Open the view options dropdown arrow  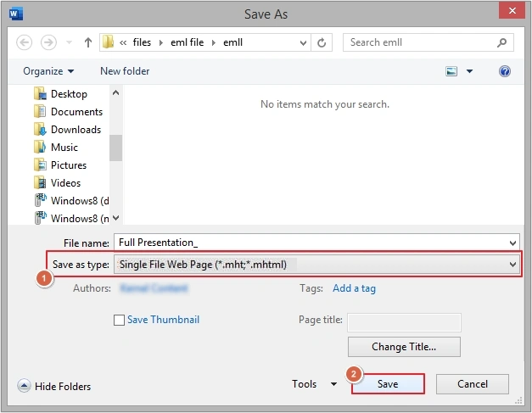[469, 71]
